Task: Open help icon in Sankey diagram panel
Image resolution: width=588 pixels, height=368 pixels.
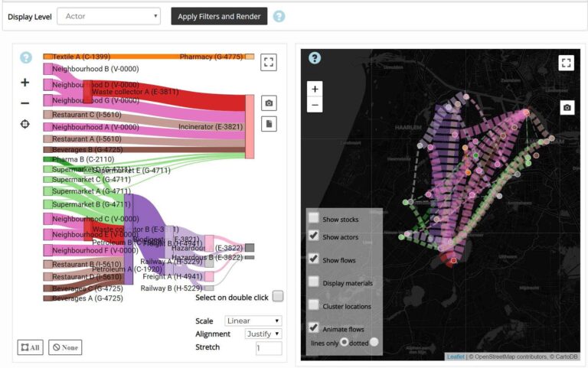Action: tap(26, 57)
